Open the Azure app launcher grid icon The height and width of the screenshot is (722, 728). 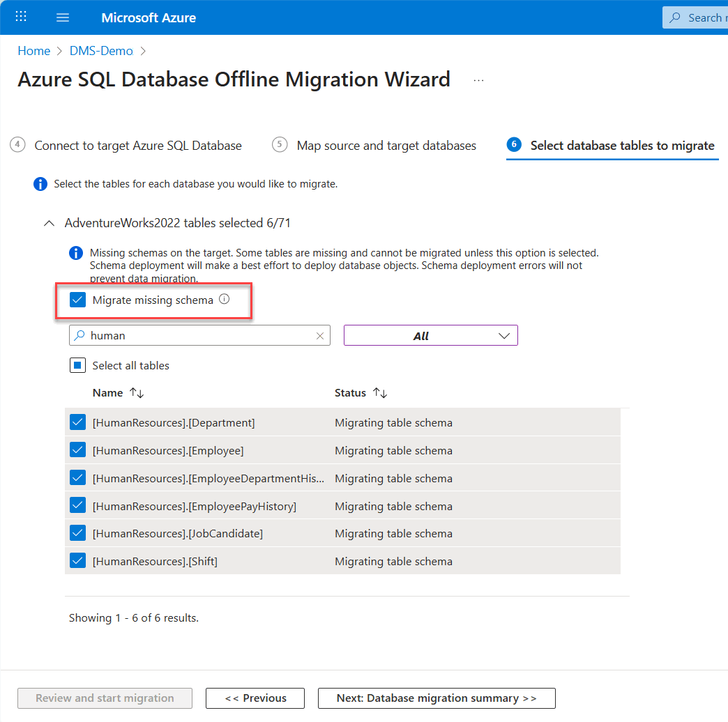22,17
